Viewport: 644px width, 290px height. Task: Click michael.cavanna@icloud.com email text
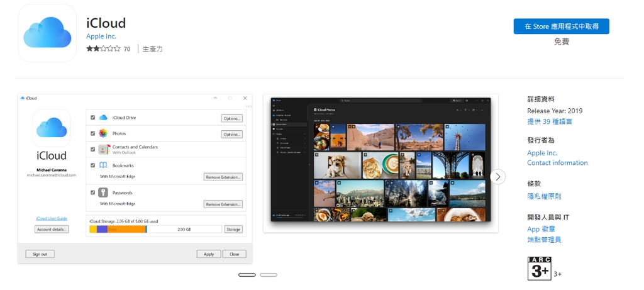point(52,175)
